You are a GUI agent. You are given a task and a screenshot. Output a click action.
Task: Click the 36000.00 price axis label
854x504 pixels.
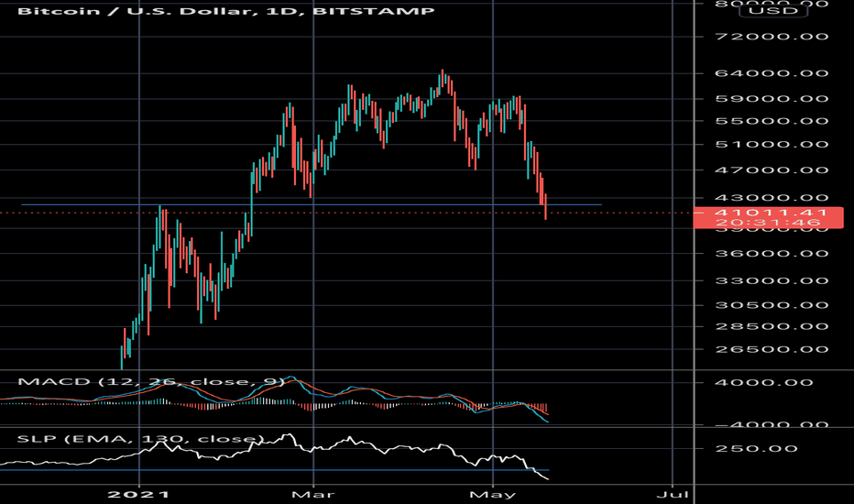[772, 253]
